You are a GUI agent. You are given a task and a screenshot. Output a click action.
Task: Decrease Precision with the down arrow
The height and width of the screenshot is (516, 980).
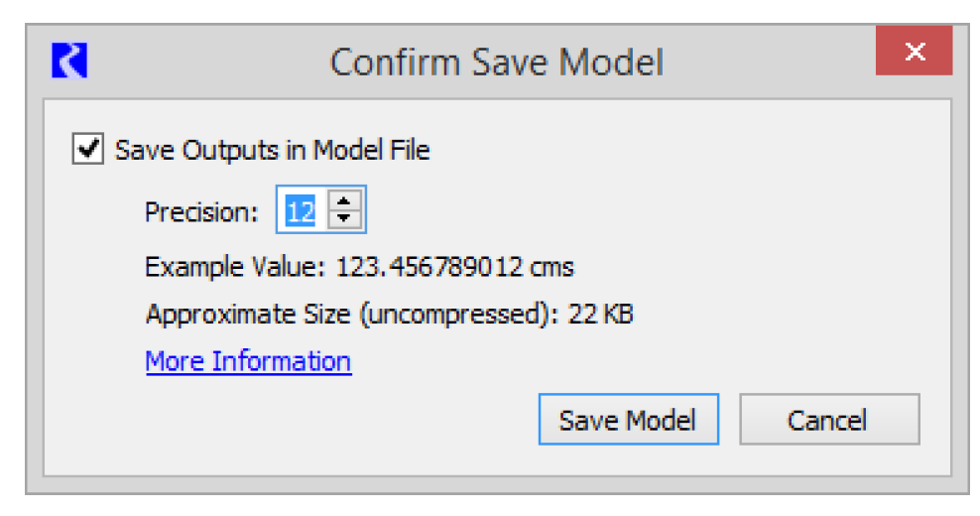343,219
